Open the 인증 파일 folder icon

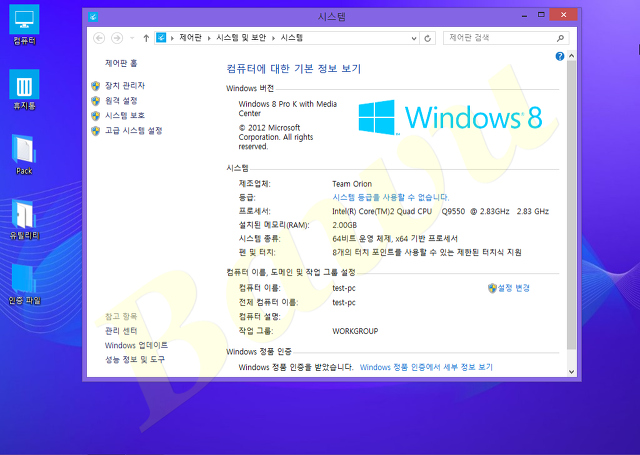[24, 284]
